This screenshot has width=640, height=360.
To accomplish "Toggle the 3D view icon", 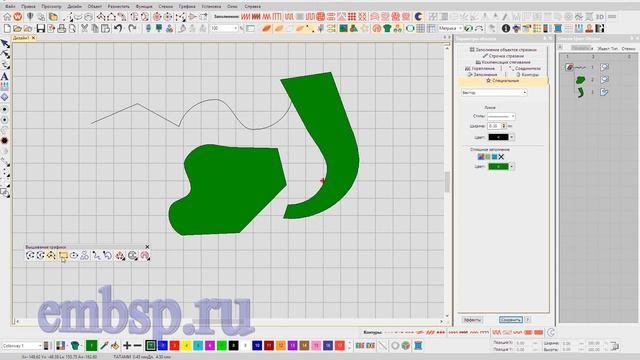I will [x=600, y=17].
